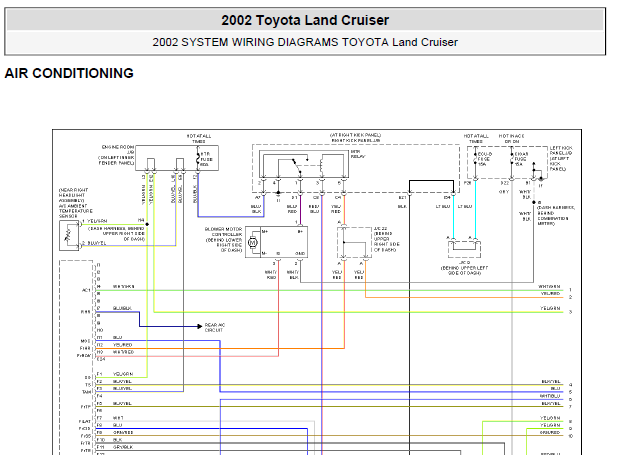Image resolution: width=617 pixels, height=455 pixels.
Task: Click the BLU label on the MGC row
Action: [117, 337]
